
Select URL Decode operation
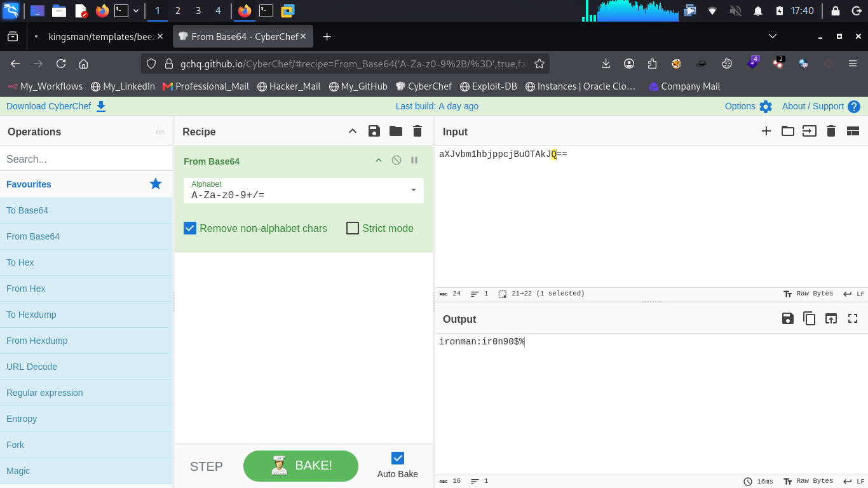86,367
